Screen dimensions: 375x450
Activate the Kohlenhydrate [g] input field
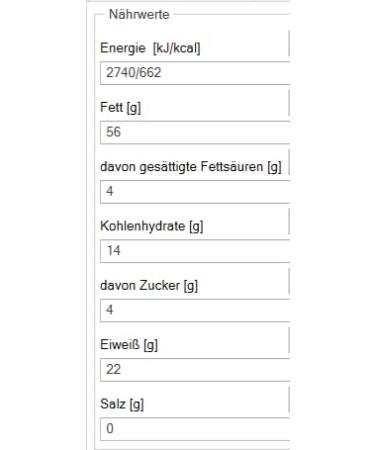[195, 251]
